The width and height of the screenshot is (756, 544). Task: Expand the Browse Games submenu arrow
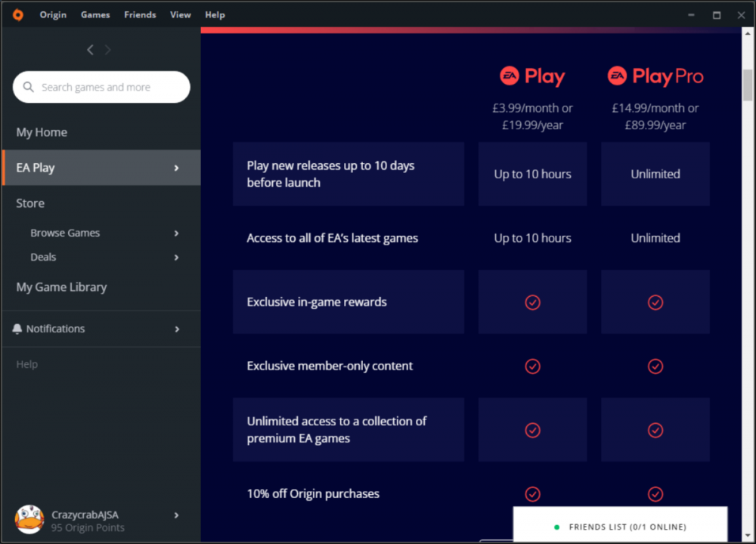point(176,233)
